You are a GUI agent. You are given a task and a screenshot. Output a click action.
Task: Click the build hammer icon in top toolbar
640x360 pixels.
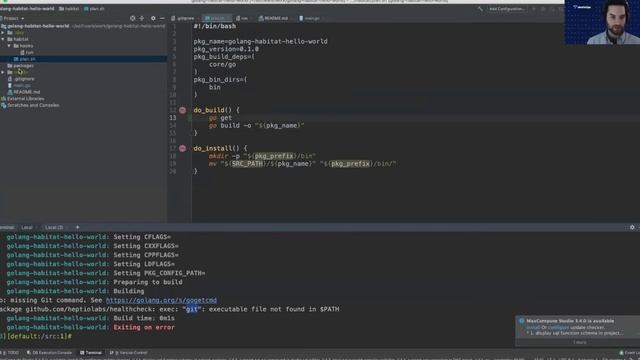[x=480, y=9]
